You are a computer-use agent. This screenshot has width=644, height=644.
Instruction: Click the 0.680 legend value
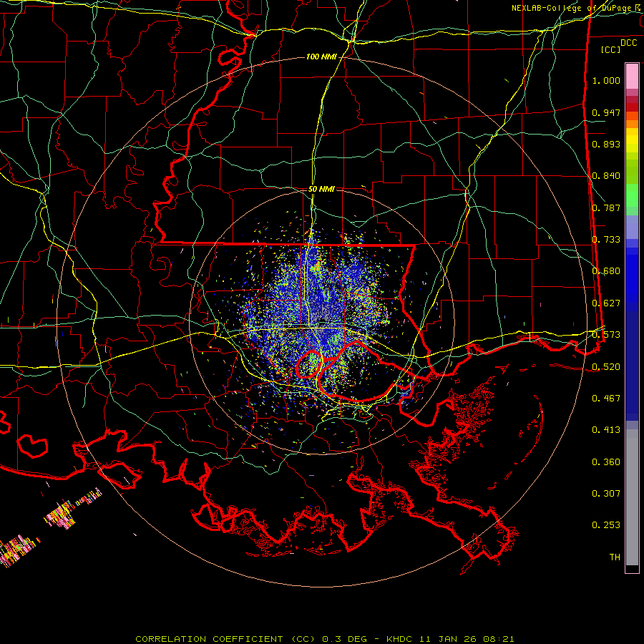pos(606,271)
